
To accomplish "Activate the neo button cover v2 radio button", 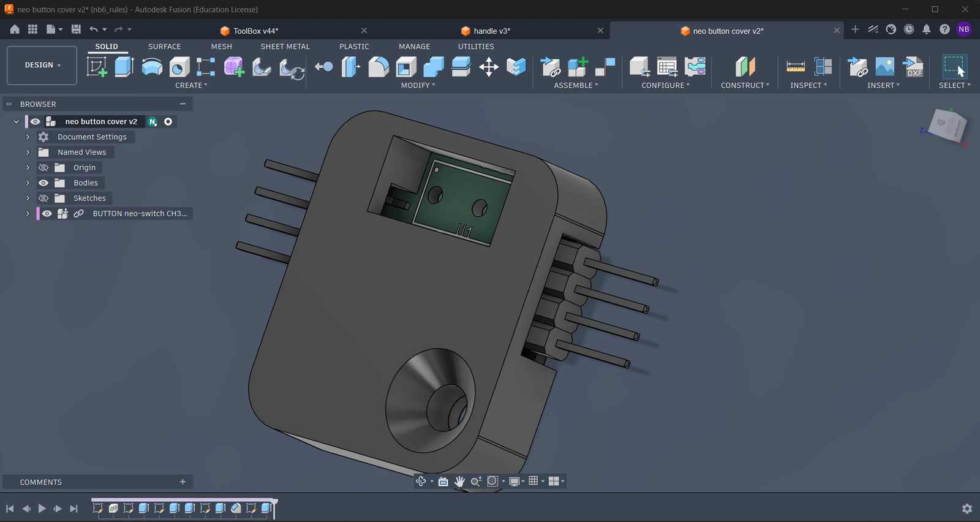I will 168,122.
